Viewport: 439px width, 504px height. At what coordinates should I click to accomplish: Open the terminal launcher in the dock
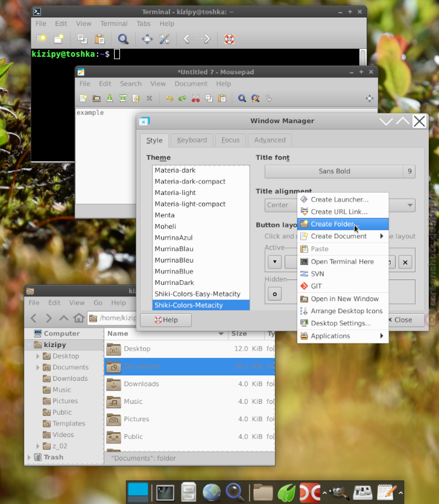point(165,492)
